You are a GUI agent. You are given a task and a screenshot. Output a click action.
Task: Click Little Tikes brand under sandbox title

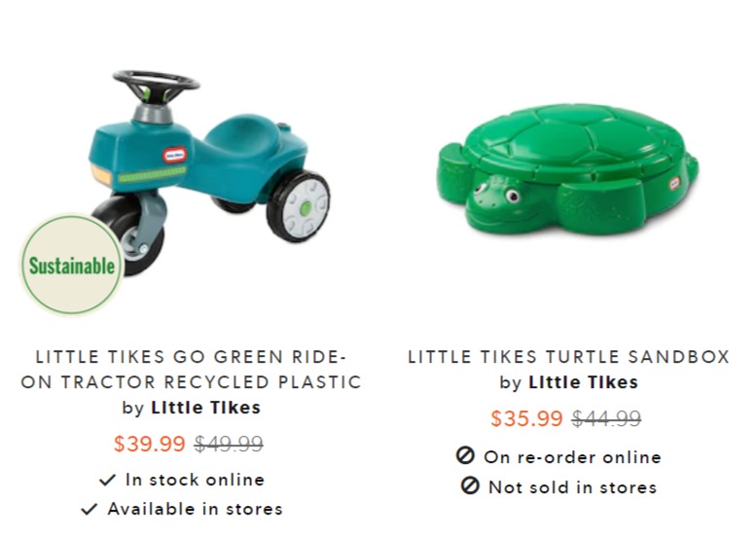coord(584,382)
